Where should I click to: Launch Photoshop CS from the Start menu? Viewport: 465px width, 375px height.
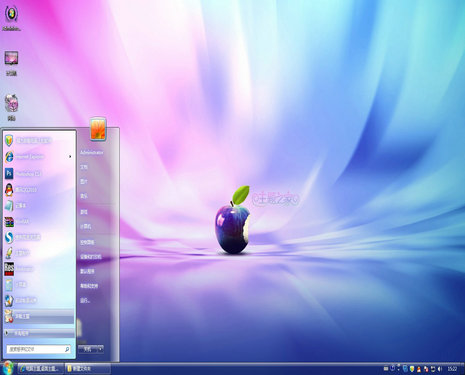39,173
